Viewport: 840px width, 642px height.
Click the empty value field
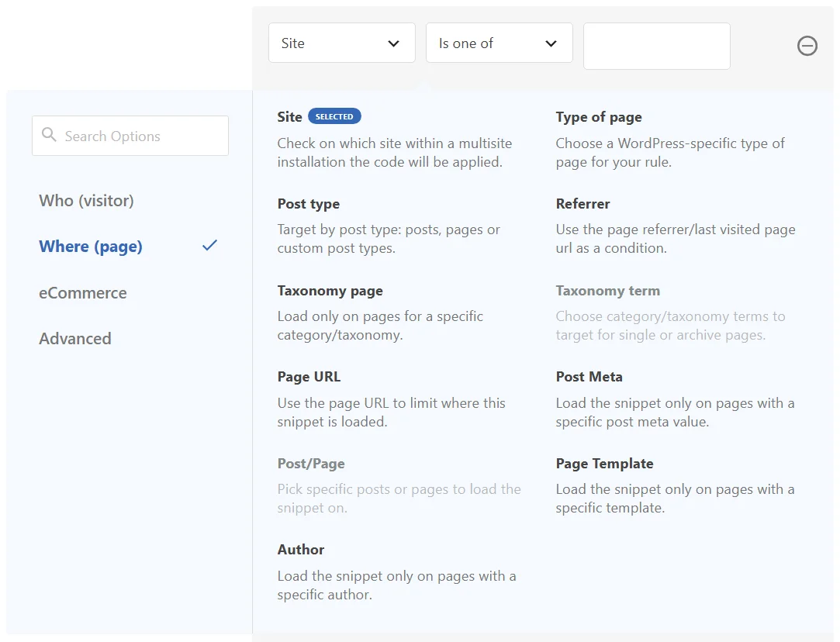coord(657,46)
